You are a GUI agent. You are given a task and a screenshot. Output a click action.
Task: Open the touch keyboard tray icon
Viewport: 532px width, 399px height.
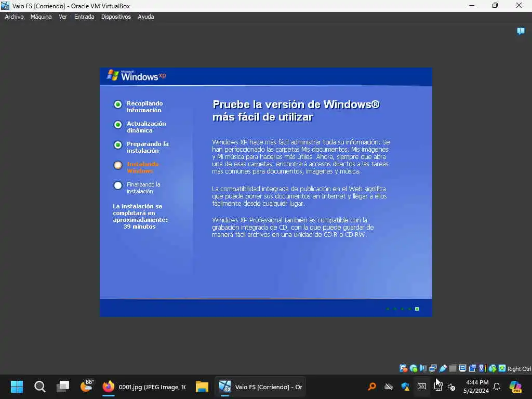pos(422,387)
